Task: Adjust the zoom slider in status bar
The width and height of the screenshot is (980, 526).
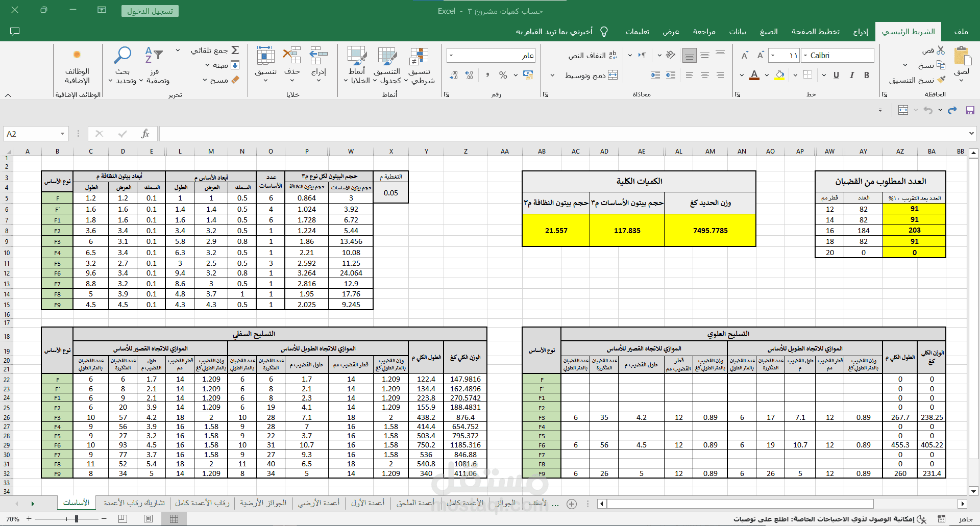Action: pos(76,519)
